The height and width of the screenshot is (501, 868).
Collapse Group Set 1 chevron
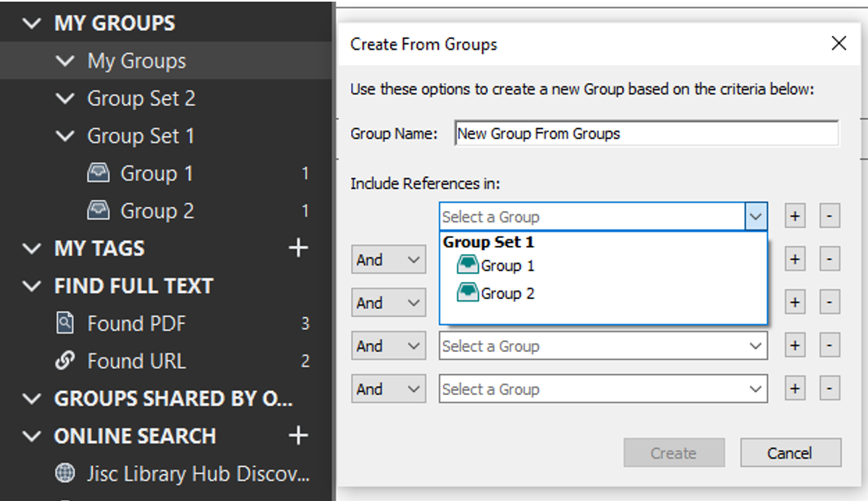[65, 136]
